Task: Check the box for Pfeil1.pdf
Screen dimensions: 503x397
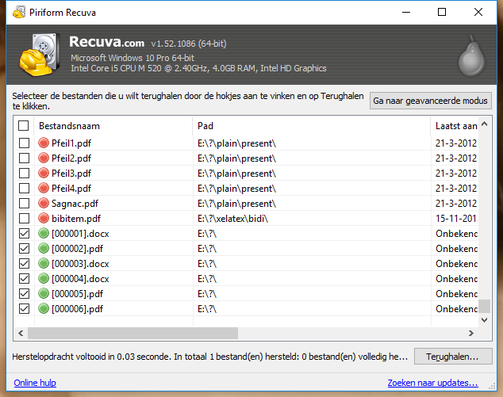Action: (x=24, y=143)
